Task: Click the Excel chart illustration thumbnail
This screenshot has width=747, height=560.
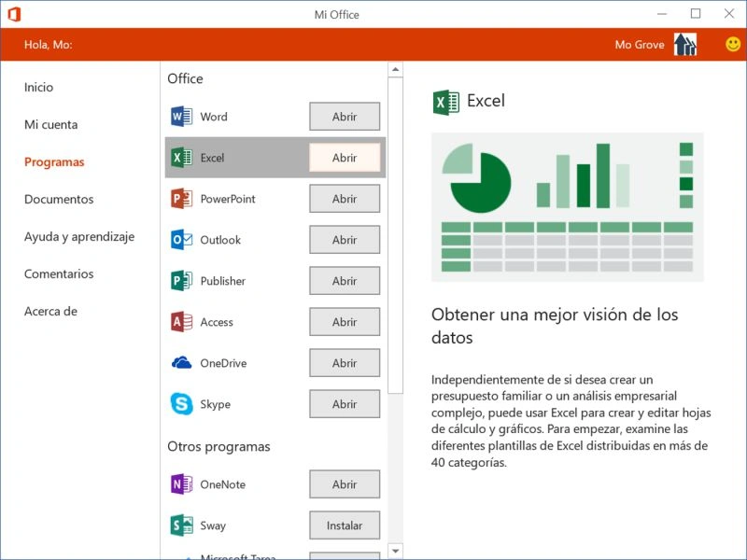Action: pyautogui.click(x=568, y=207)
